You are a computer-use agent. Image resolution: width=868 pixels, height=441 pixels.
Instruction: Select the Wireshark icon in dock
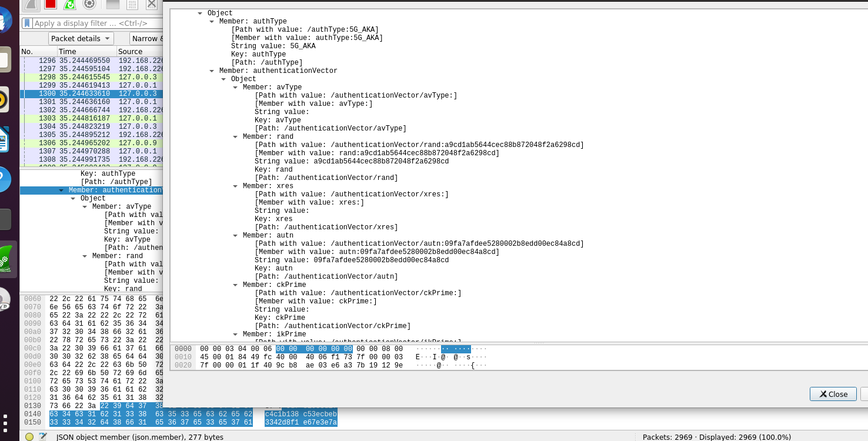7,259
